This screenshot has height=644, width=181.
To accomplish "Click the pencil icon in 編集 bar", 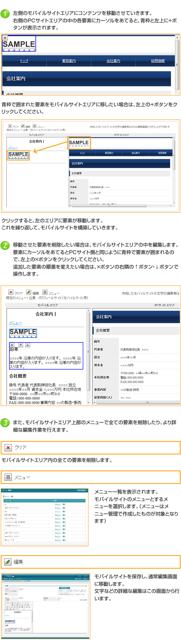I will point(8,562).
